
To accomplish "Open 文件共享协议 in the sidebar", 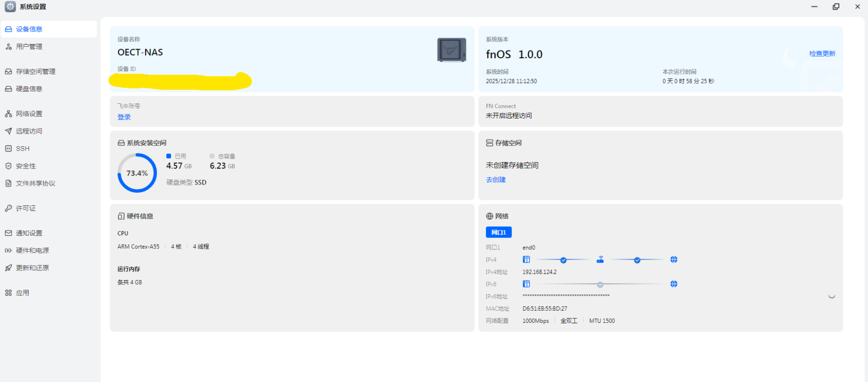I will 49,183.
